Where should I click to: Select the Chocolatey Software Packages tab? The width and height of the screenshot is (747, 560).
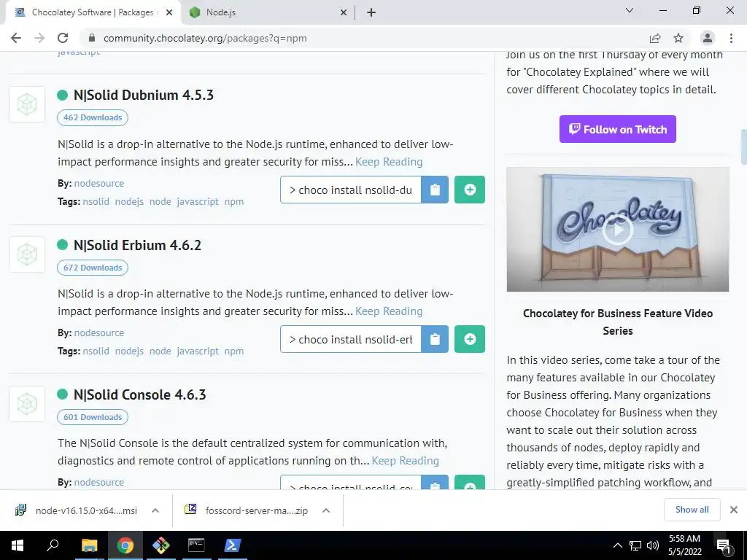(93, 12)
